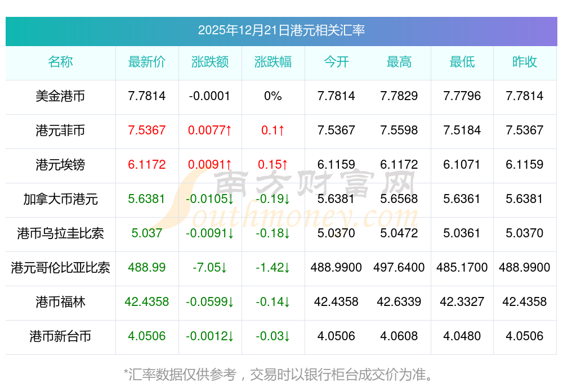
Task: Click the green latest price 5.037
Action: 147,233
